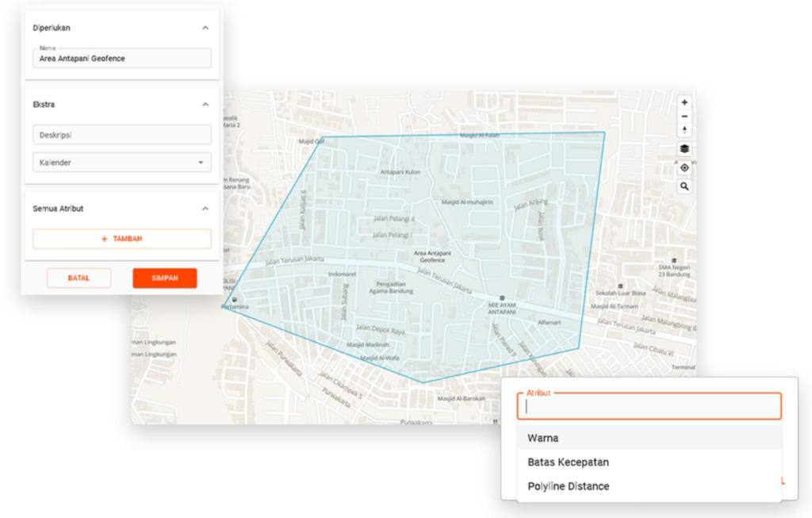
Task: Zoom out of the map
Action: pyautogui.click(x=684, y=117)
